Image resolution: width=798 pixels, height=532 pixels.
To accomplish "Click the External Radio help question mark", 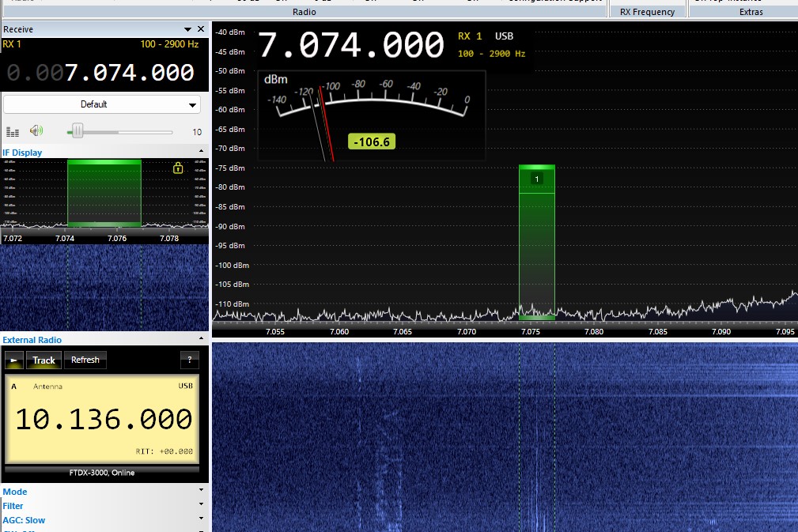I will (x=189, y=360).
